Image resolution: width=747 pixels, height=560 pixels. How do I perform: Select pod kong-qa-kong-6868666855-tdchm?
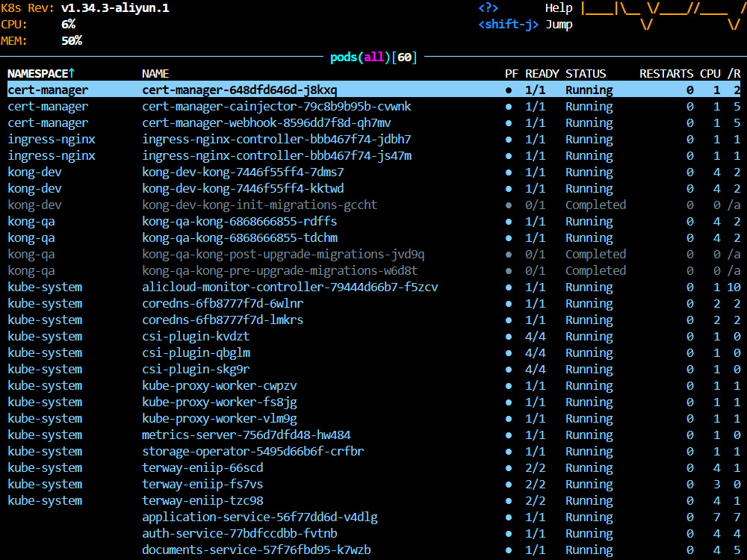(373, 237)
